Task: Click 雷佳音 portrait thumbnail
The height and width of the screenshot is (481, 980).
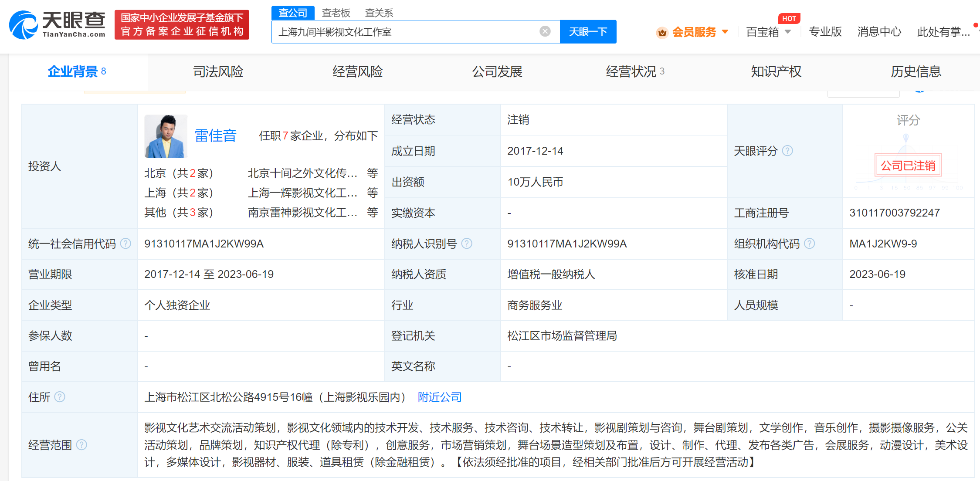Action: pos(166,136)
